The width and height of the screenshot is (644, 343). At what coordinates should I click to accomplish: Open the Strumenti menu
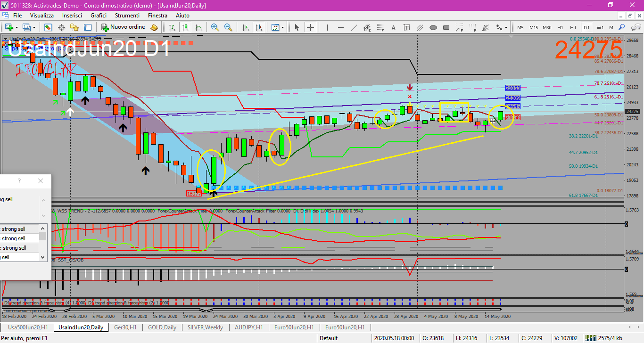pyautogui.click(x=127, y=16)
